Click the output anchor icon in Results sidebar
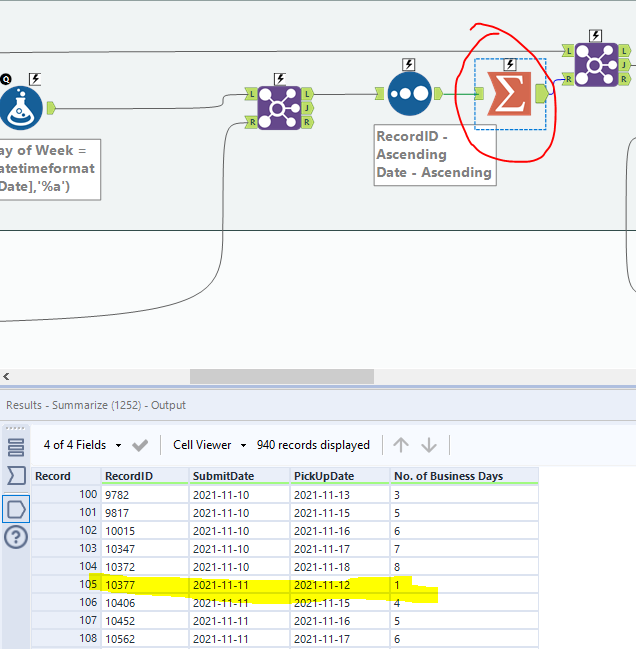This screenshot has height=649, width=636. [x=16, y=509]
